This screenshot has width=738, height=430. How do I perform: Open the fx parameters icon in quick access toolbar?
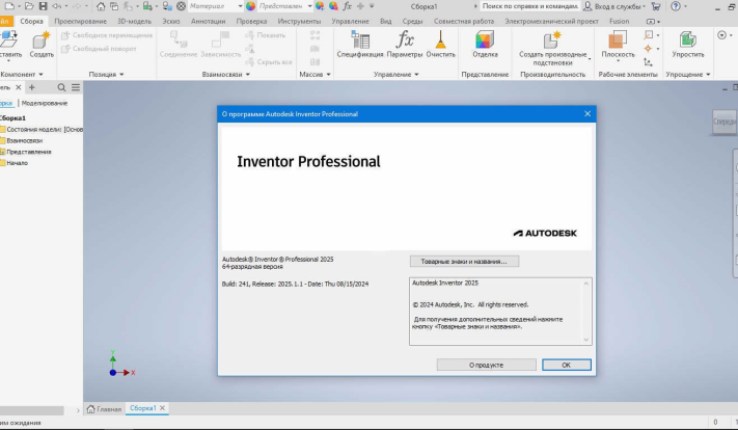coord(347,6)
